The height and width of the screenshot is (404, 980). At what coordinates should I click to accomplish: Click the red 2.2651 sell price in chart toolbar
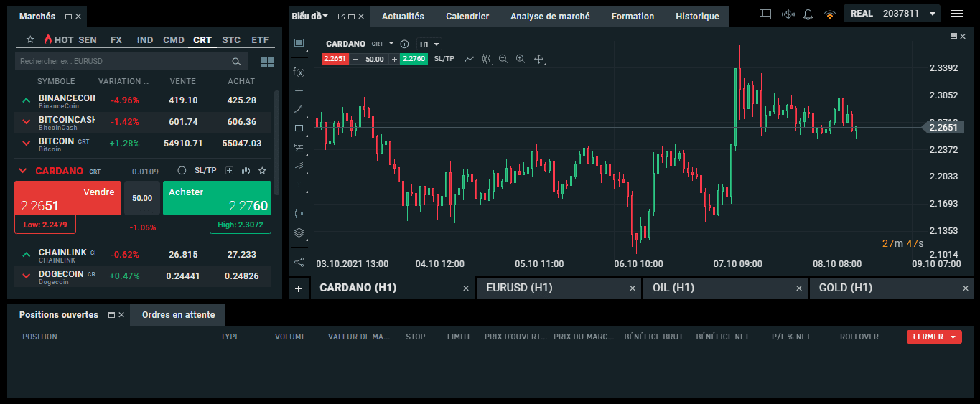(335, 59)
